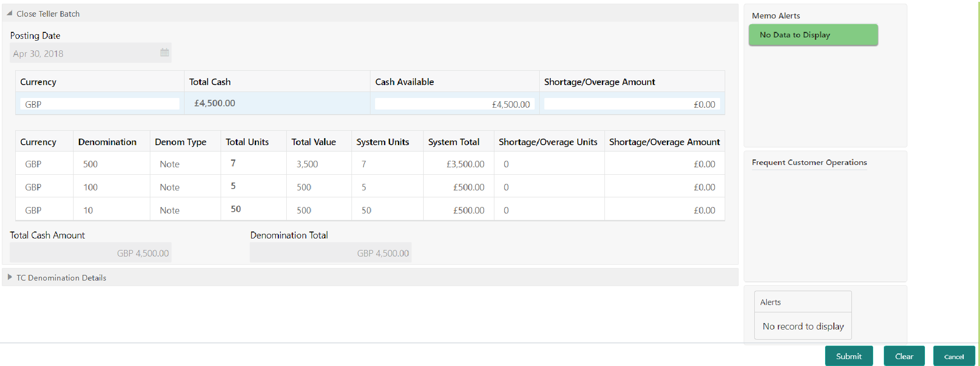Click the Clear button
This screenshot has width=980, height=366.
point(904,356)
